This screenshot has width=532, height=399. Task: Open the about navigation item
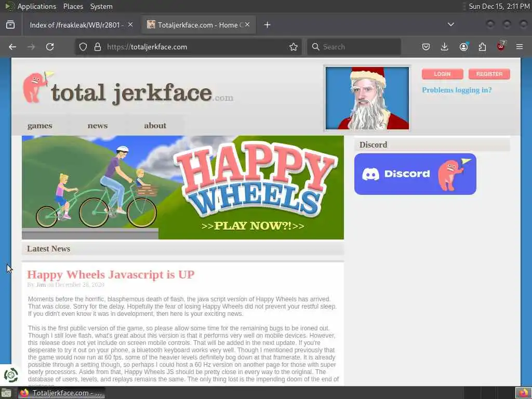[x=155, y=126]
